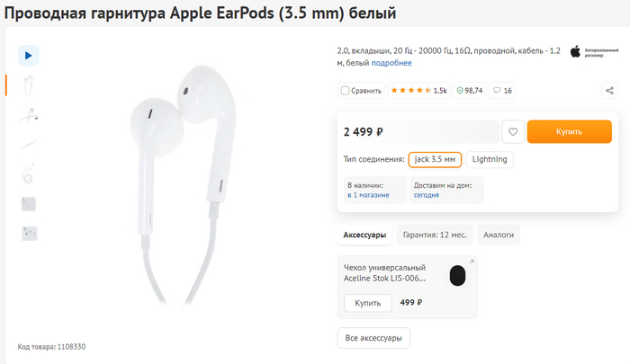Choose the Lightning connection type
The width and height of the screenshot is (630, 364).
point(490,160)
